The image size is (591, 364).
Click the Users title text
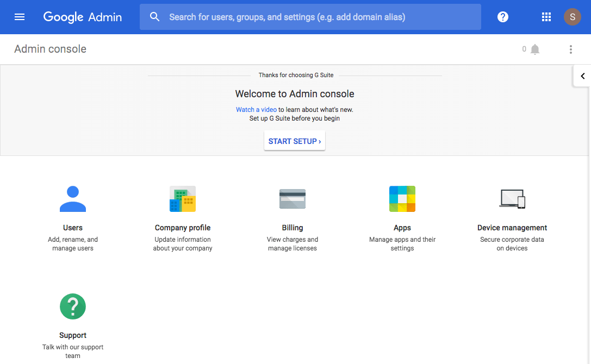coord(73,228)
